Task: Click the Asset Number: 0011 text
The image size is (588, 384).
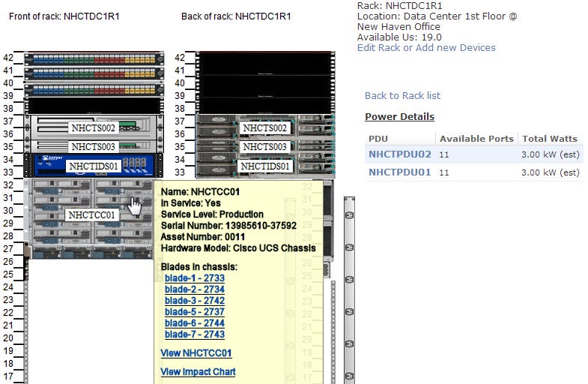Action: [x=203, y=237]
